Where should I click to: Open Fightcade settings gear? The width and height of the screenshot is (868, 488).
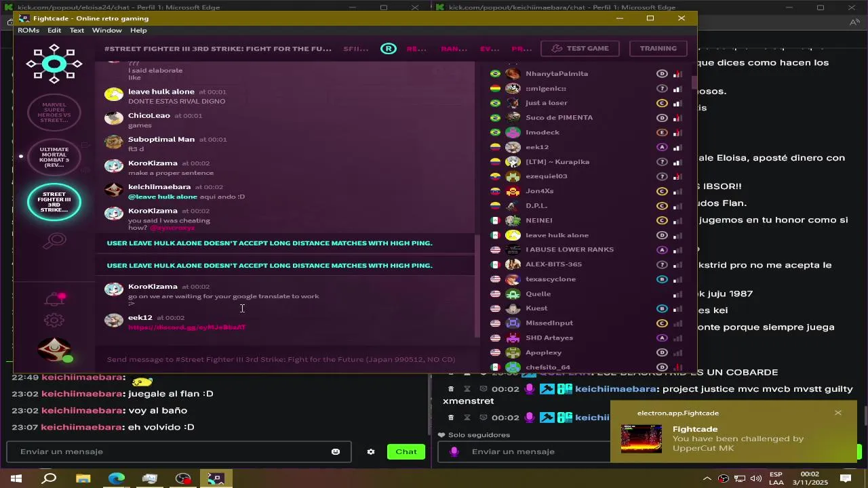(54, 321)
